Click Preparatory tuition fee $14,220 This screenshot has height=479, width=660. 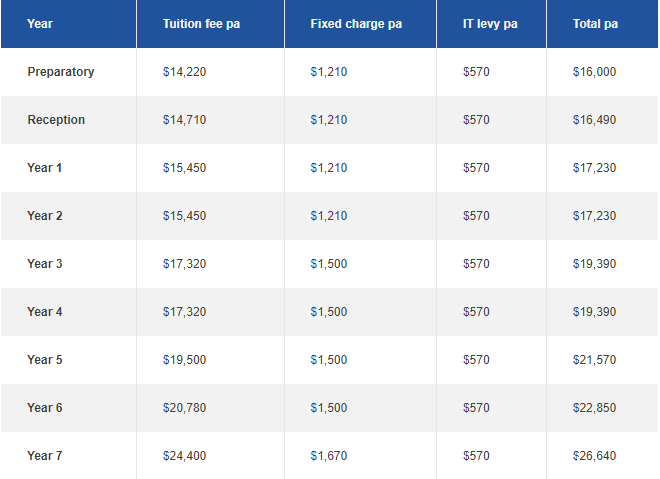coord(184,72)
